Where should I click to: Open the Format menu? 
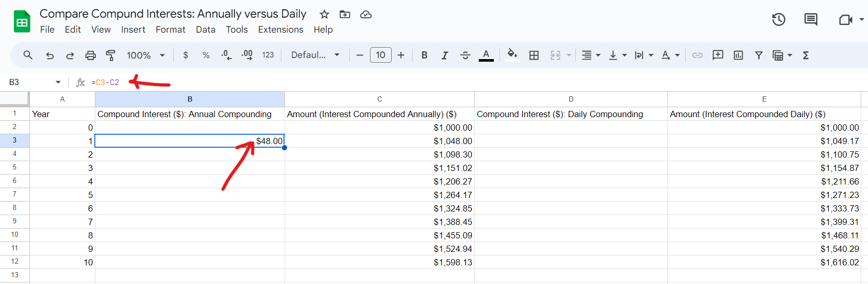pyautogui.click(x=170, y=30)
